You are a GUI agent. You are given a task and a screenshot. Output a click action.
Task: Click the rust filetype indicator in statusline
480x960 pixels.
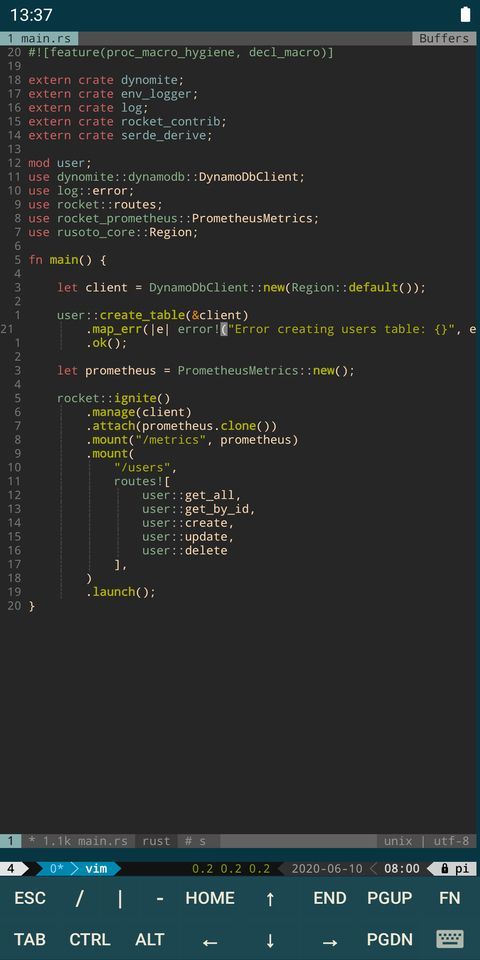[156, 841]
